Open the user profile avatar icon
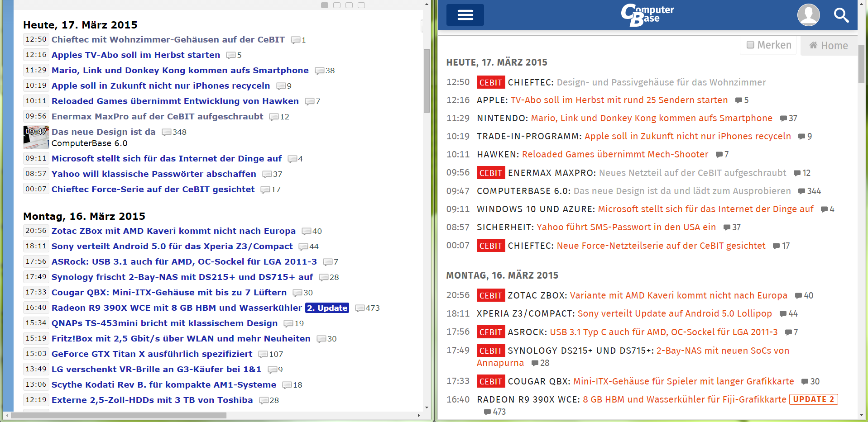This screenshot has height=422, width=868. click(x=808, y=15)
